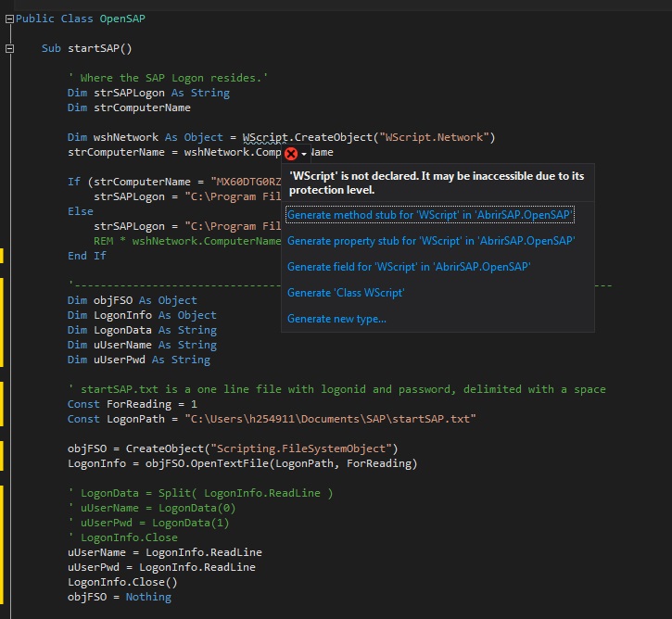The image size is (672, 619).
Task: Click 'WScript is not declared' error message
Action: click(x=437, y=183)
